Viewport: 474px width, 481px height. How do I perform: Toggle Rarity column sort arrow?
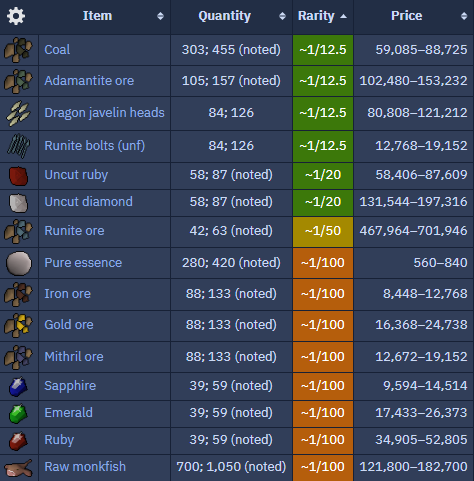[x=343, y=16]
